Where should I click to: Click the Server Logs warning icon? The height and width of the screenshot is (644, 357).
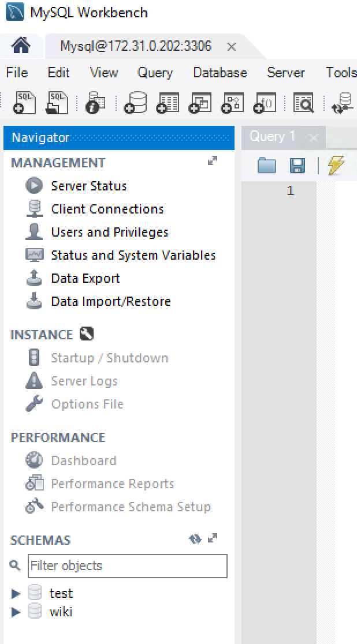pos(34,380)
